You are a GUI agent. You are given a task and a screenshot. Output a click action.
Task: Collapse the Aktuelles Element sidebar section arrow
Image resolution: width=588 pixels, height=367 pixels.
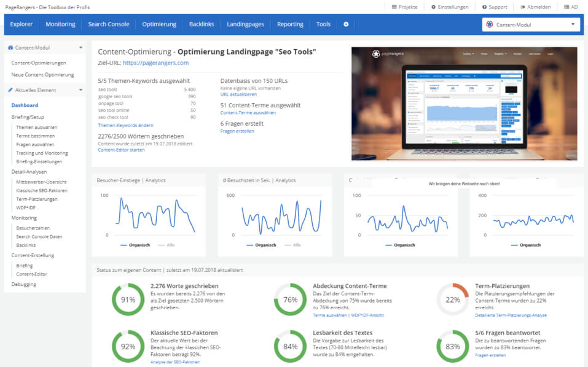click(x=80, y=90)
